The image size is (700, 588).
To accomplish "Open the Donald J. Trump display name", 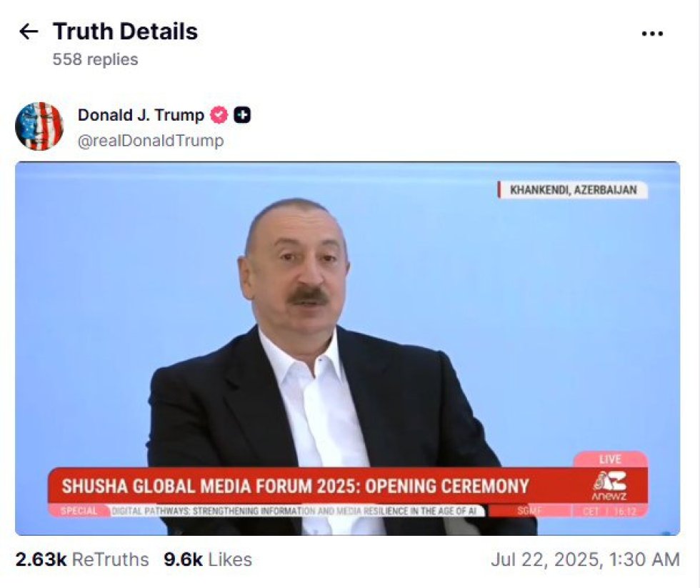I will click(x=141, y=115).
